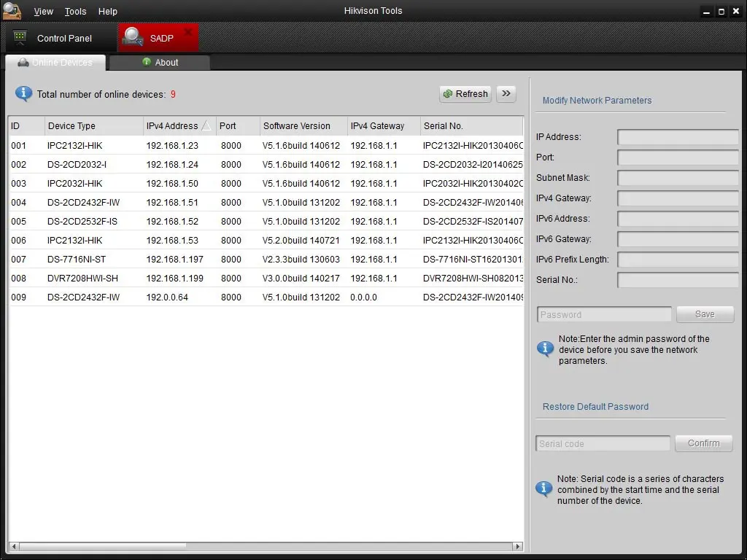Select device DS-2CD2032-I
The width and height of the screenshot is (747, 560).
pos(266,164)
